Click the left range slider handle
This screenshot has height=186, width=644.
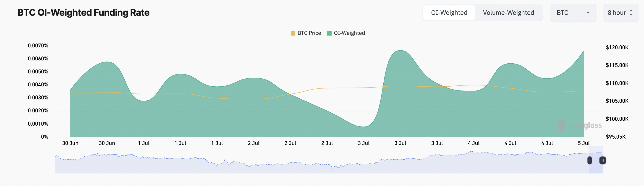point(589,160)
